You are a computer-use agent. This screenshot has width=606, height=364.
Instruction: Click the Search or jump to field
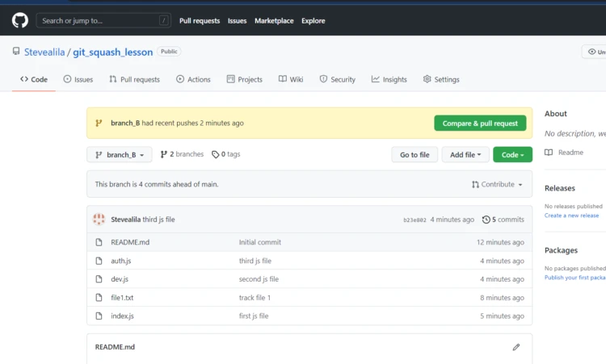click(104, 21)
